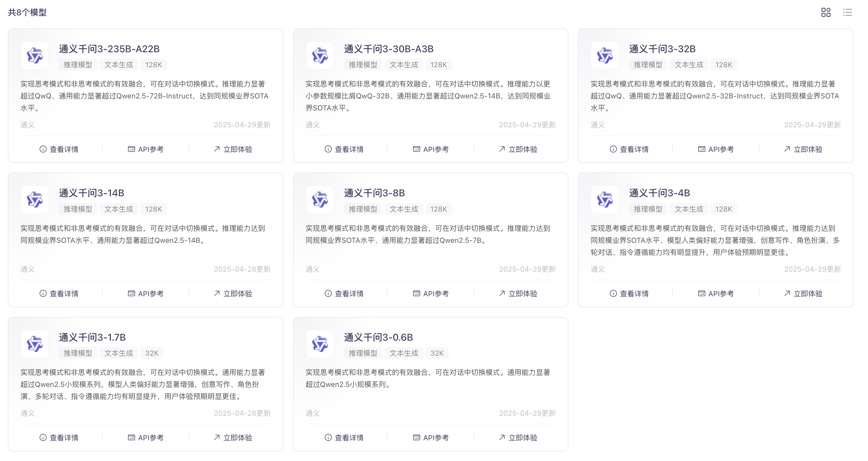The height and width of the screenshot is (461, 868).
Task: Open API参考 for 通义千问3-8B
Action: click(431, 294)
